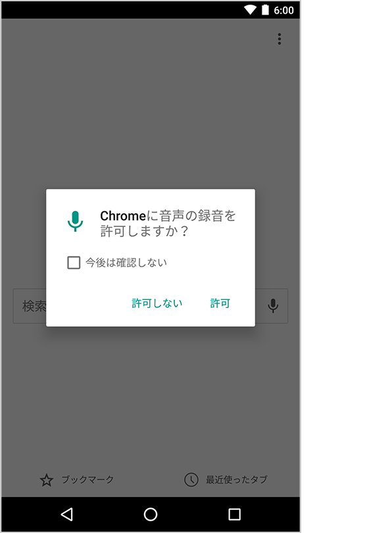Deny permission with 許可しない
Image resolution: width=392 pixels, height=533 pixels.
(157, 303)
